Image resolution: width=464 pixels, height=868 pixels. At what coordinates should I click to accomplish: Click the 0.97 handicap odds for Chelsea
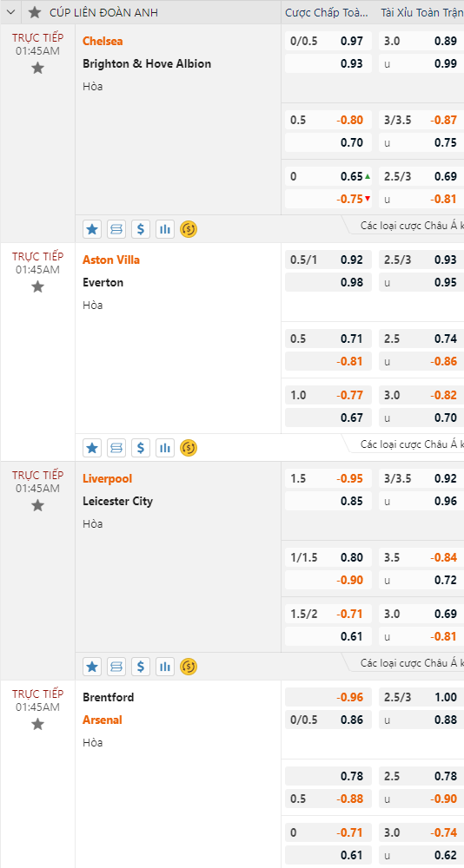352,41
